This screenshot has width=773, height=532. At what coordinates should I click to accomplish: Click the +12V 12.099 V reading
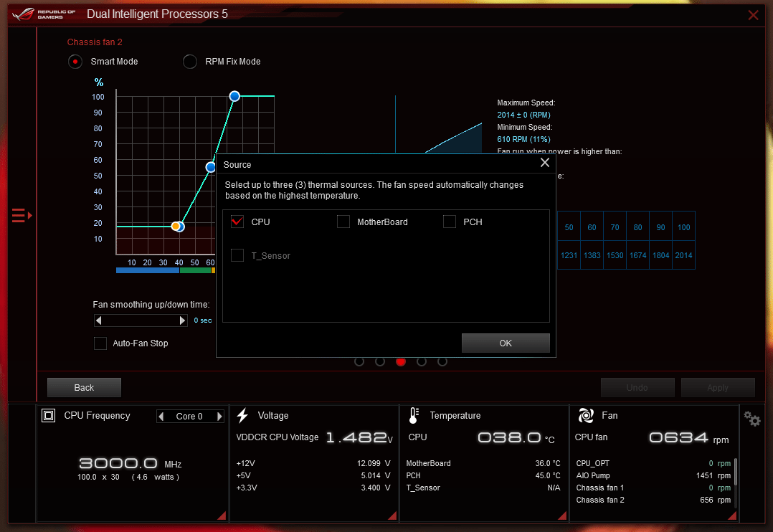pos(373,463)
